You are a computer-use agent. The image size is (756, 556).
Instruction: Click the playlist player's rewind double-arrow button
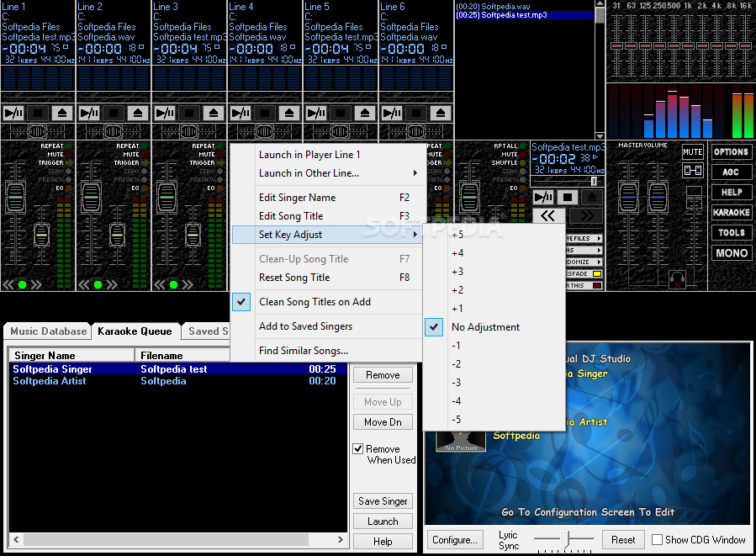point(547,215)
